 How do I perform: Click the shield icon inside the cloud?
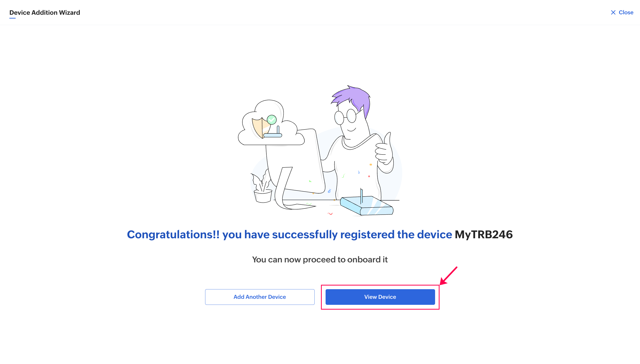[x=260, y=128]
